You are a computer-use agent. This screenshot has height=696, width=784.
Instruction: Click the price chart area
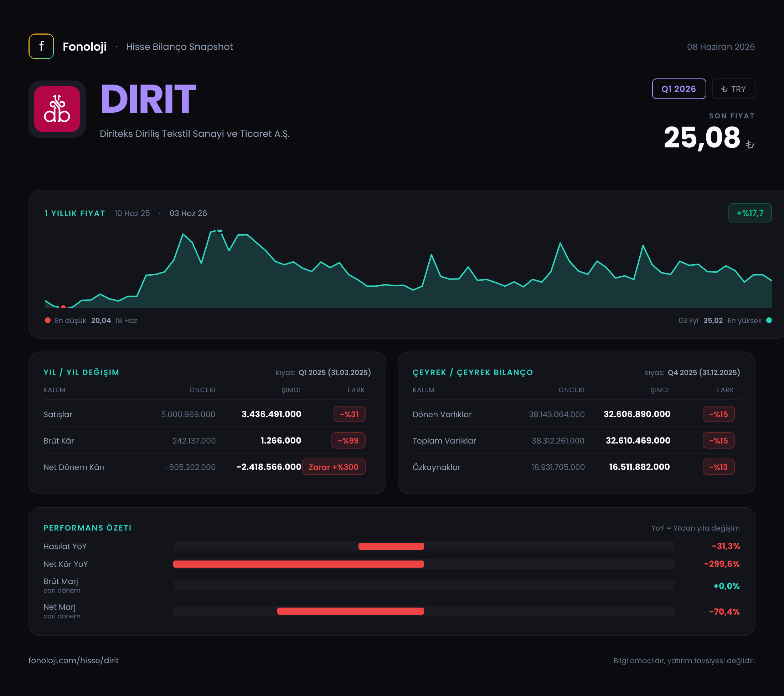408,268
